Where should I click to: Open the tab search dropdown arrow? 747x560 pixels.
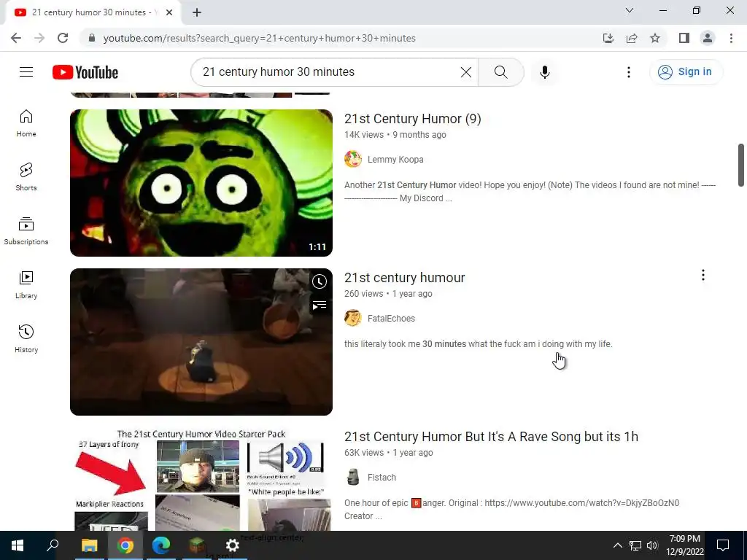click(x=630, y=10)
